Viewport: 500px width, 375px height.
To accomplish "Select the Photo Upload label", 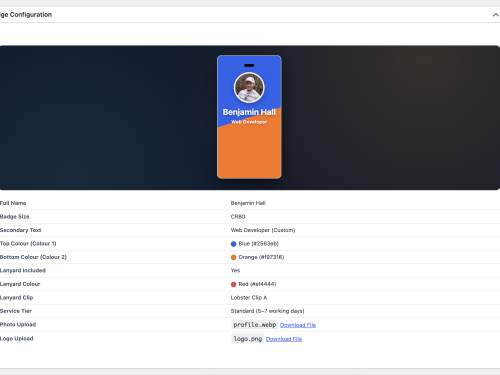I will point(18,324).
